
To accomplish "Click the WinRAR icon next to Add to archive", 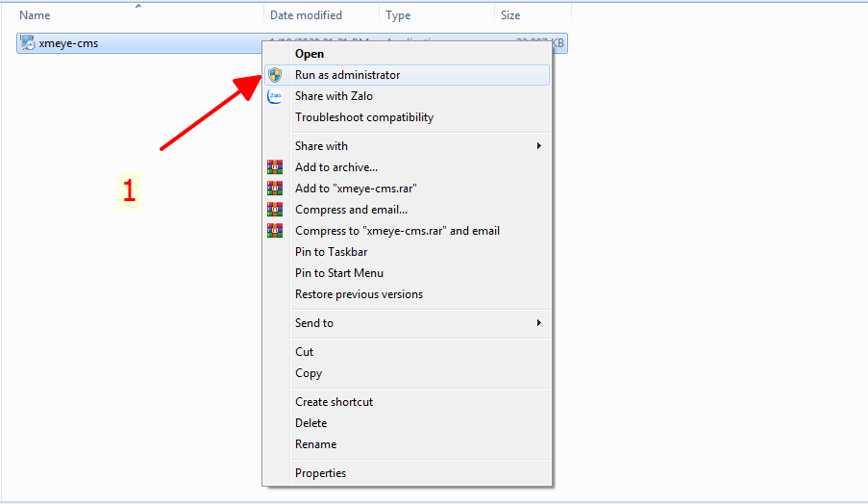I will pyautogui.click(x=275, y=166).
